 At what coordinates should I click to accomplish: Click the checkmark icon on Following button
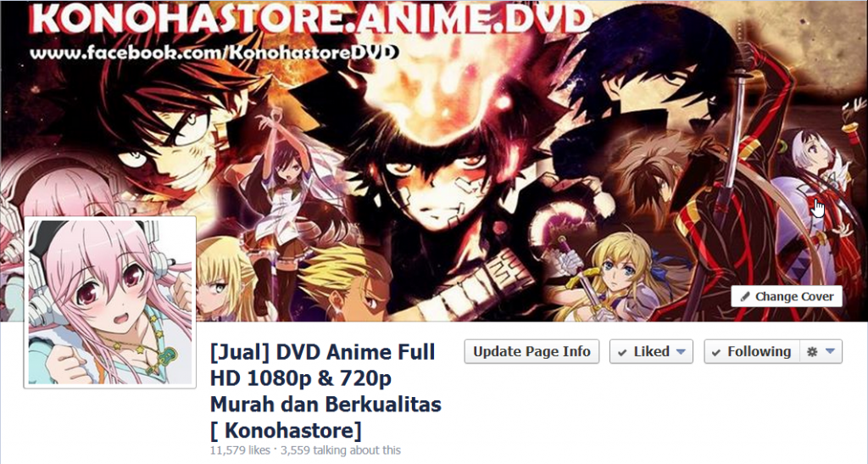(x=716, y=352)
